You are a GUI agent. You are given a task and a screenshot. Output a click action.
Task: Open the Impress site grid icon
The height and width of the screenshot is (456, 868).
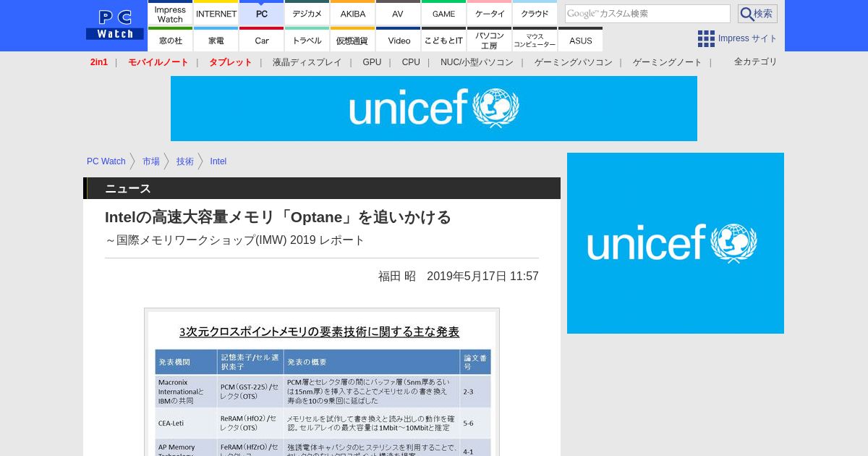click(x=706, y=38)
